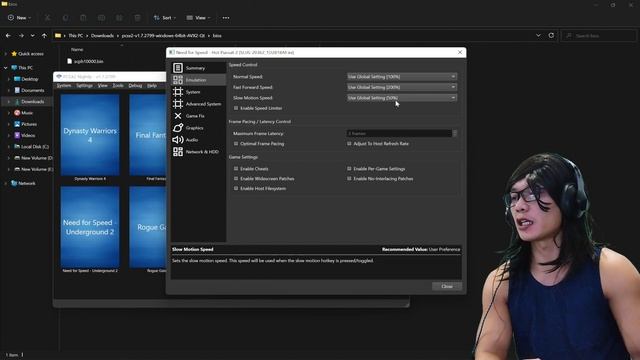
Task: Click This PC in the address bar path
Action: click(76, 36)
